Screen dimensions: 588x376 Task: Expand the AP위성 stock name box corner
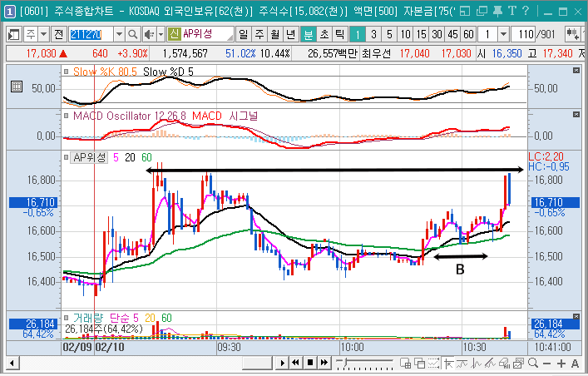tap(230, 37)
